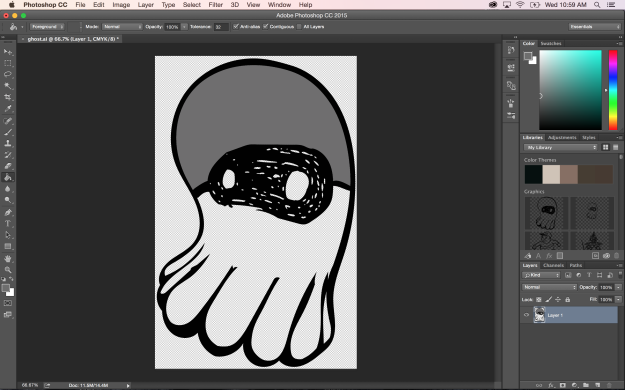The image size is (625, 390).
Task: Lock all on Layer 1
Action: pyautogui.click(x=568, y=299)
